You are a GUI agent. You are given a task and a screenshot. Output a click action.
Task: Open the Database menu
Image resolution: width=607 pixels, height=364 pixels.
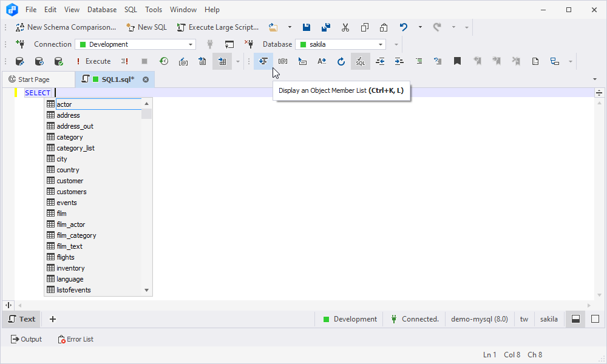coord(102,10)
